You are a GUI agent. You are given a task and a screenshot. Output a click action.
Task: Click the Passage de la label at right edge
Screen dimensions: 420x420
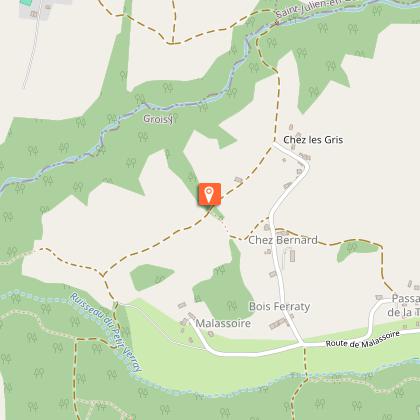coord(405,305)
